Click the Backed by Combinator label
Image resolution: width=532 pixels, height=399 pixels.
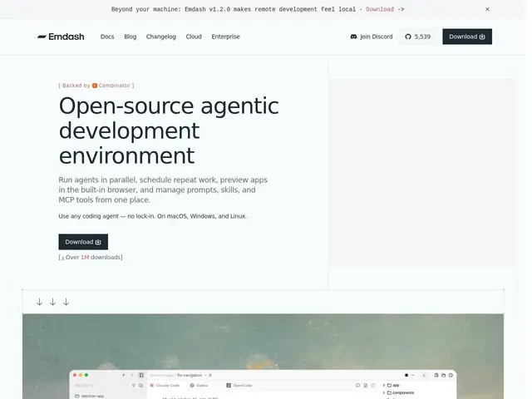coord(96,86)
